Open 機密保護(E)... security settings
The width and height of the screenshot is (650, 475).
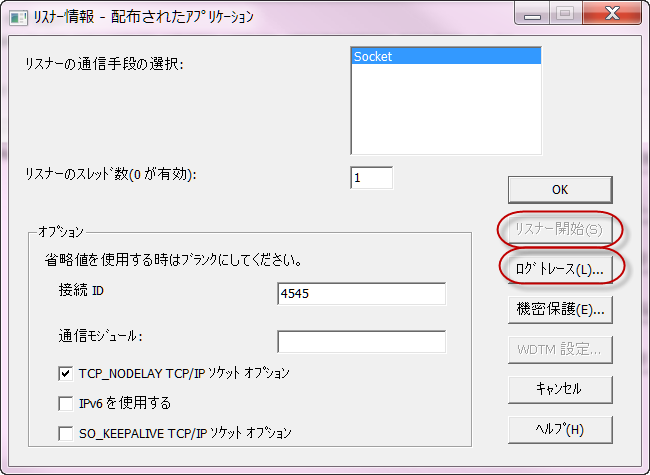(560, 309)
